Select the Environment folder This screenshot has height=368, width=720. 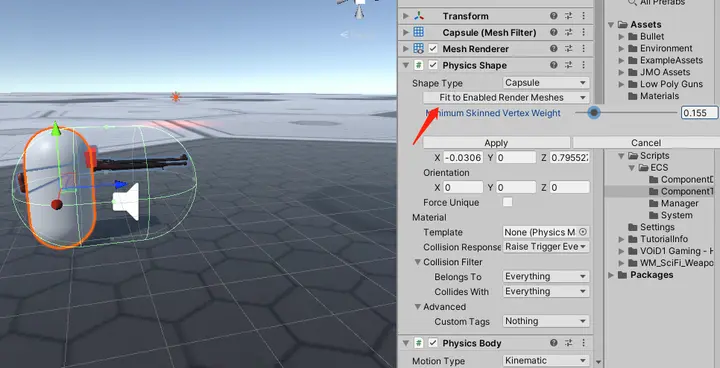[666, 48]
